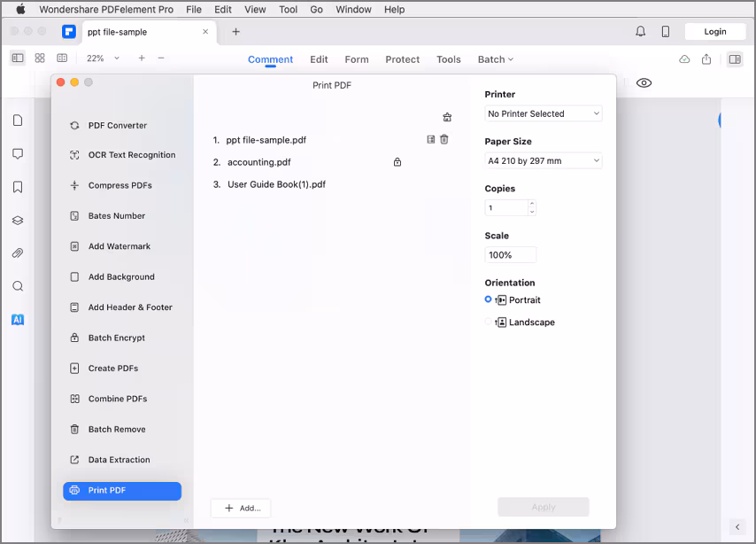This screenshot has width=756, height=544.
Task: Open the File menu
Action: [x=194, y=9]
